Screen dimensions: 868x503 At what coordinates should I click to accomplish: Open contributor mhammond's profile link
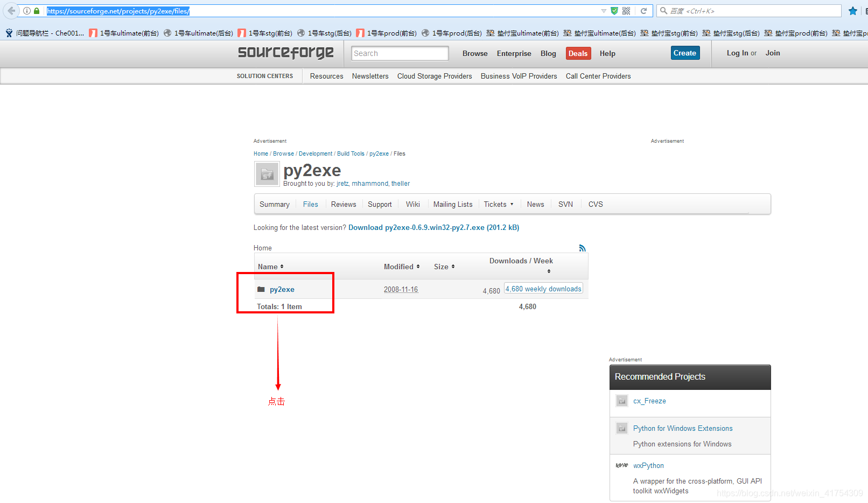370,184
